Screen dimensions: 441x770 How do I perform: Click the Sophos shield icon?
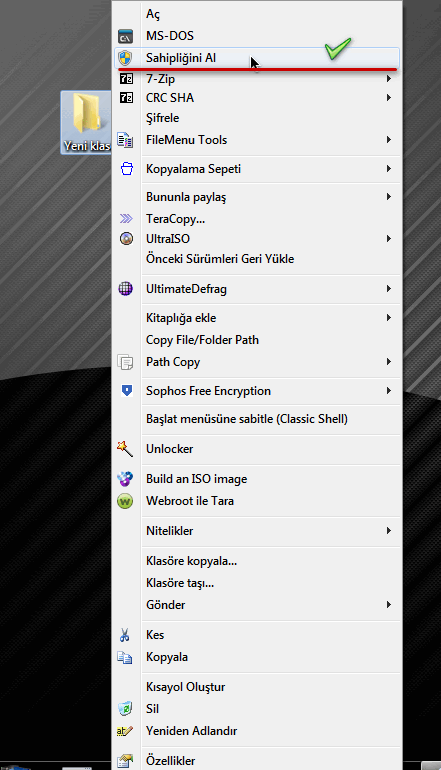coord(127,390)
